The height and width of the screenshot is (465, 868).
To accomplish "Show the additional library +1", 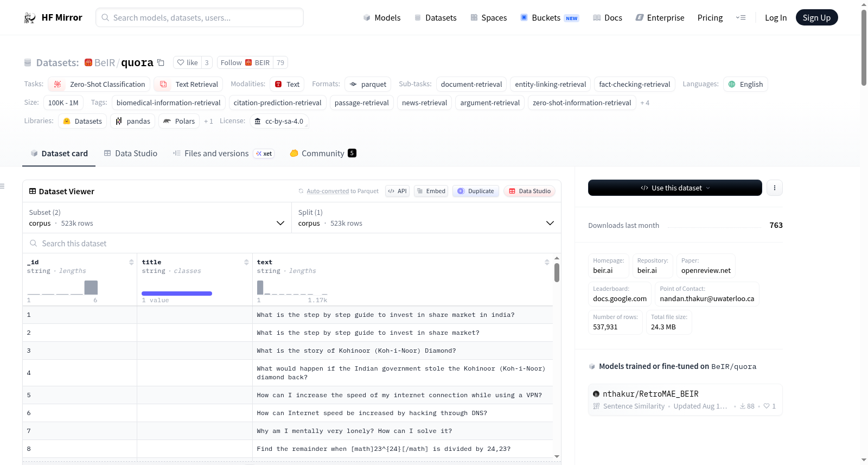I will [208, 121].
